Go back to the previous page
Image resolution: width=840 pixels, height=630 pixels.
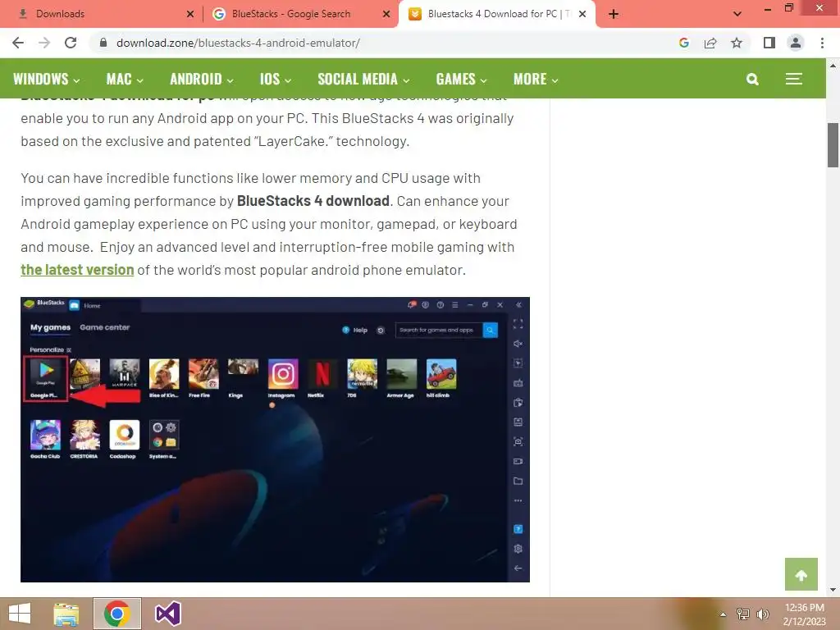coord(18,43)
